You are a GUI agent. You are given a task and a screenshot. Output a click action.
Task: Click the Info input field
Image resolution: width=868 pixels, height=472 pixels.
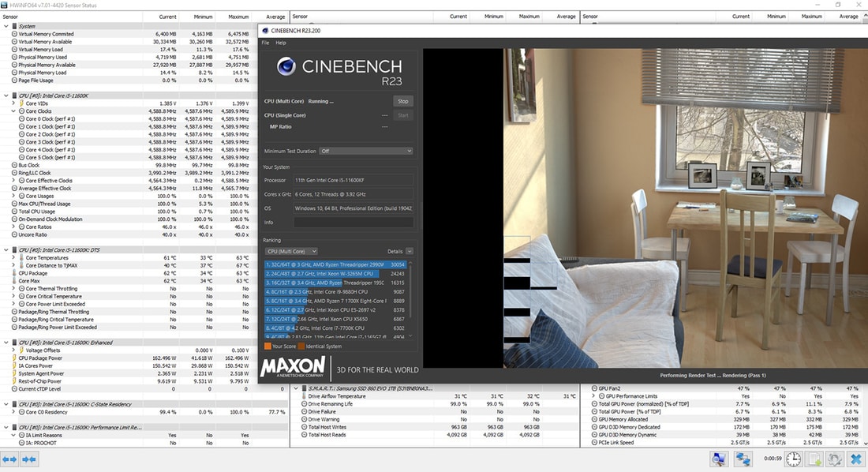[x=354, y=222]
